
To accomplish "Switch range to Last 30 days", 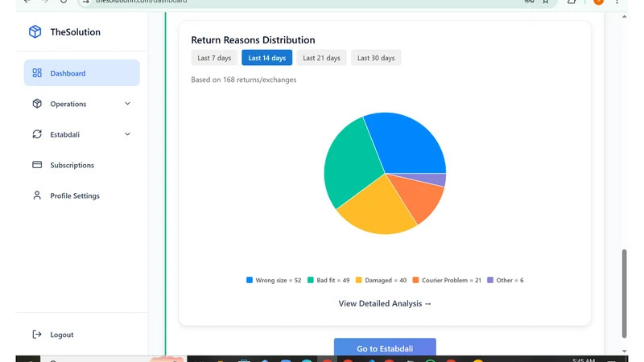I will [376, 58].
